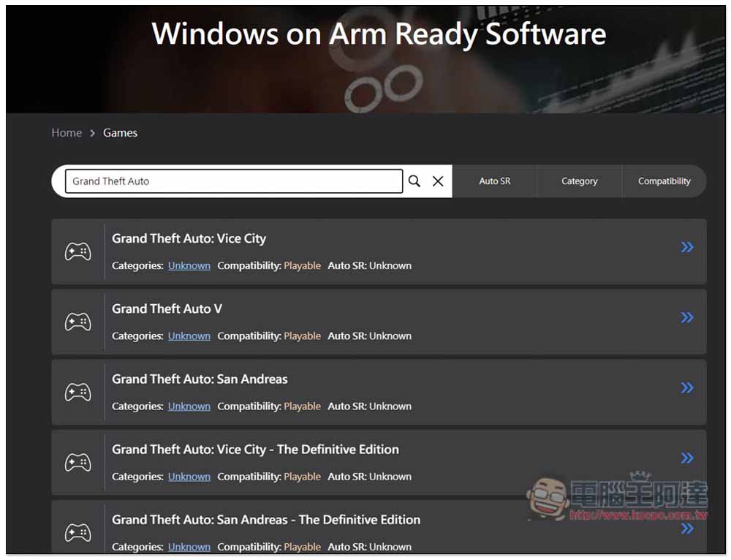
Task: Click the breadcrumb chevron separator after Home
Action: (x=92, y=133)
